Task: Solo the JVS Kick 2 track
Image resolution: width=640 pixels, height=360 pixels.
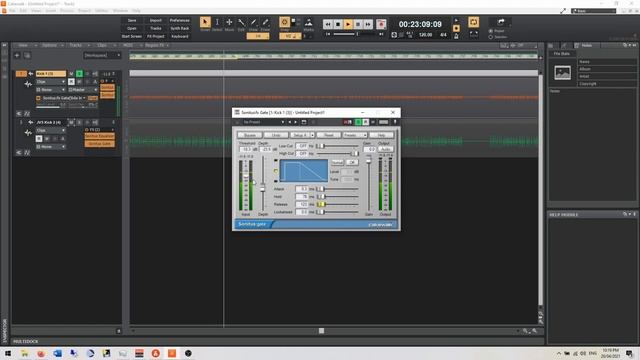Action: click(79, 122)
